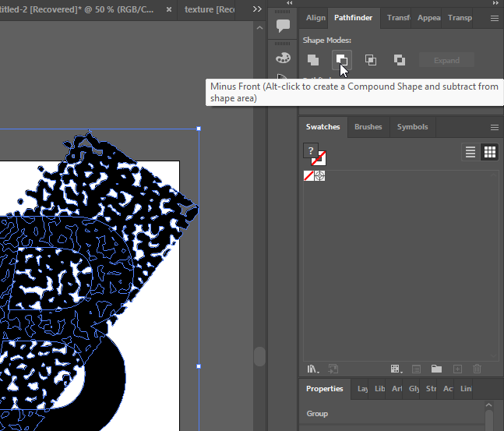Image resolution: width=504 pixels, height=431 pixels.
Task: Click the New Color Group folder icon
Action: point(436,369)
